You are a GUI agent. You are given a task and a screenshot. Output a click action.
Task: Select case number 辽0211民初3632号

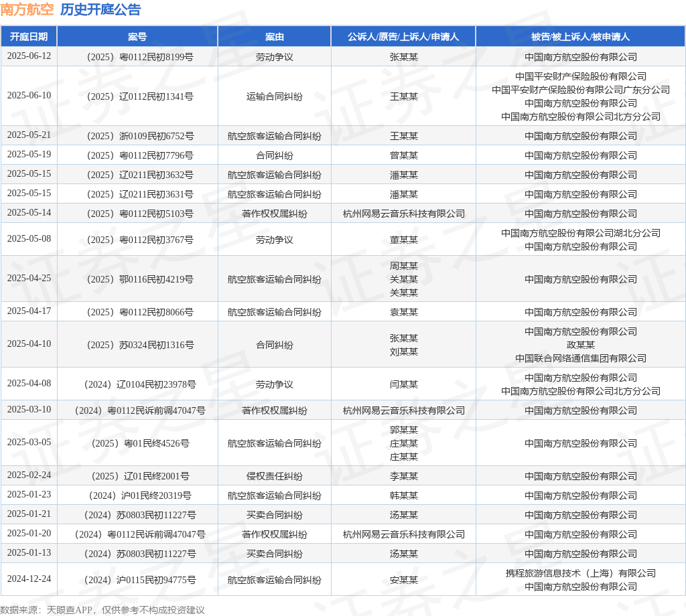[x=140, y=175]
